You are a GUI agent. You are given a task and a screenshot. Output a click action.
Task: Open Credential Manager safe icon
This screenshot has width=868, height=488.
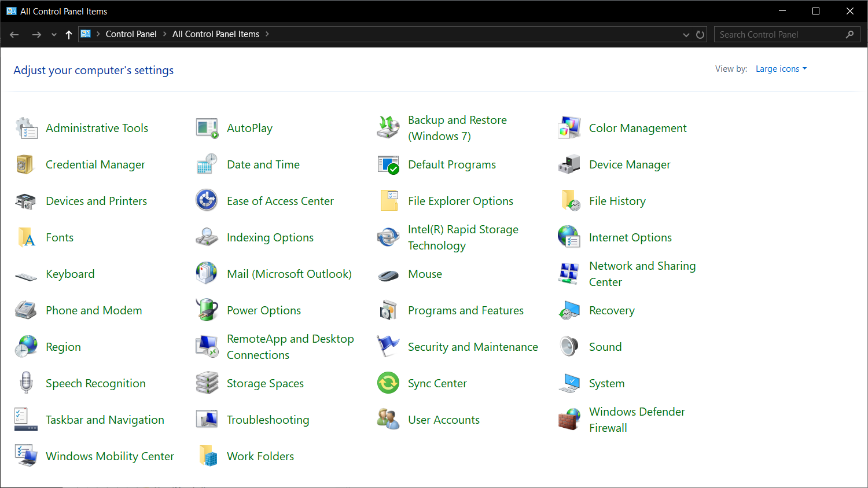point(26,164)
